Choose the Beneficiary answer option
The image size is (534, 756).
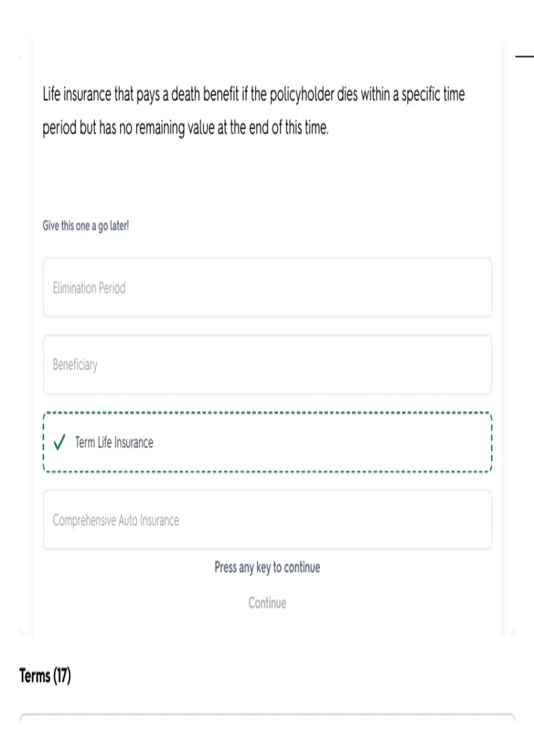[267, 365]
